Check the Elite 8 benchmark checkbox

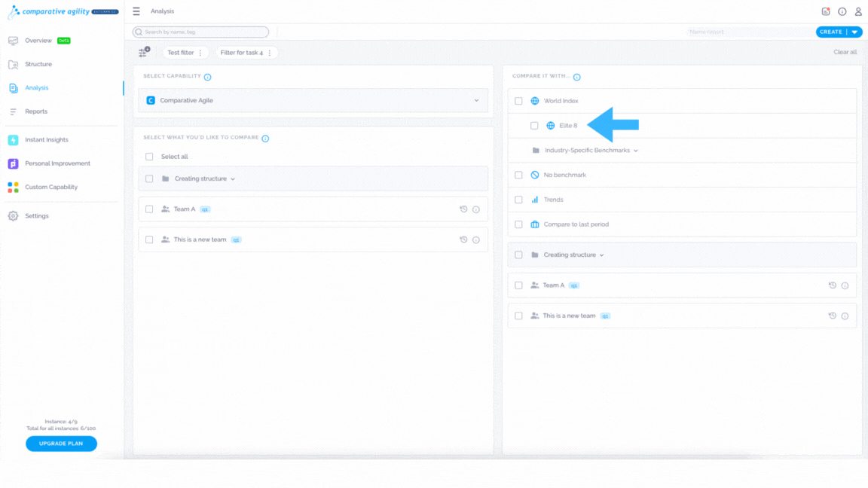[534, 126]
